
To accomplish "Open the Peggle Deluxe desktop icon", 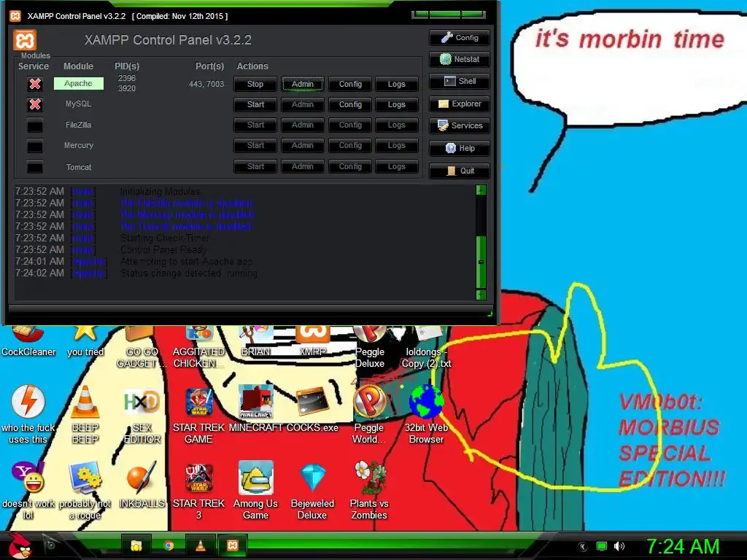I will pyautogui.click(x=369, y=346).
